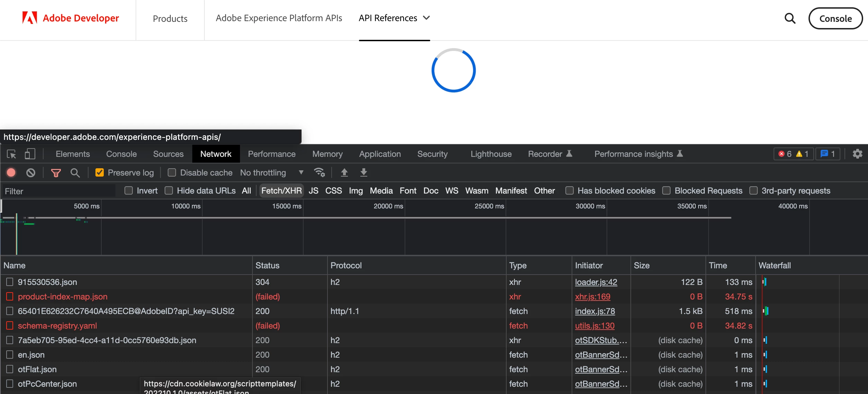Uncheck the Preserve log checkbox

tap(100, 172)
